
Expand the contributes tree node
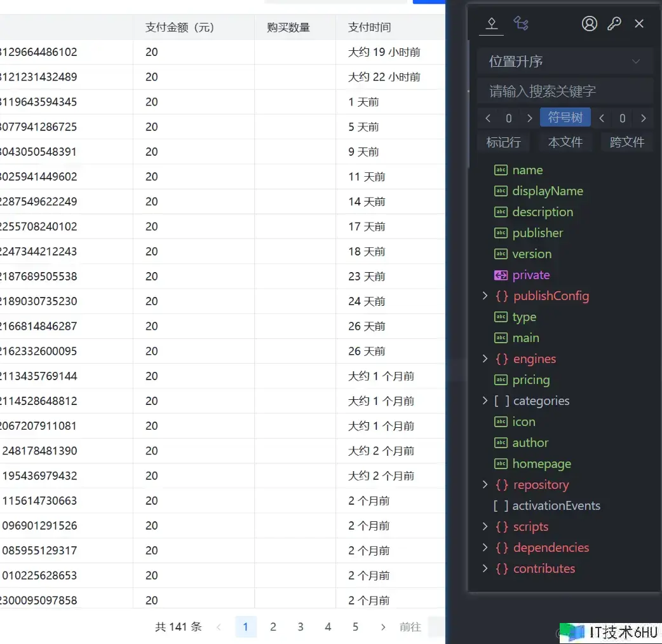[485, 569]
